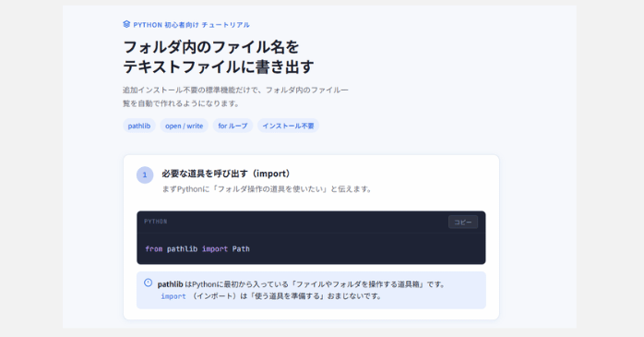This screenshot has height=337, width=644.
Task: Click the title line テキストファイルに書き出す
Action: click(219, 66)
